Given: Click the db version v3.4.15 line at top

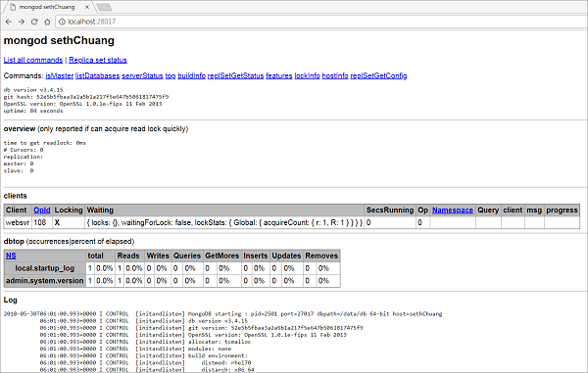Looking at the screenshot, I should point(33,90).
